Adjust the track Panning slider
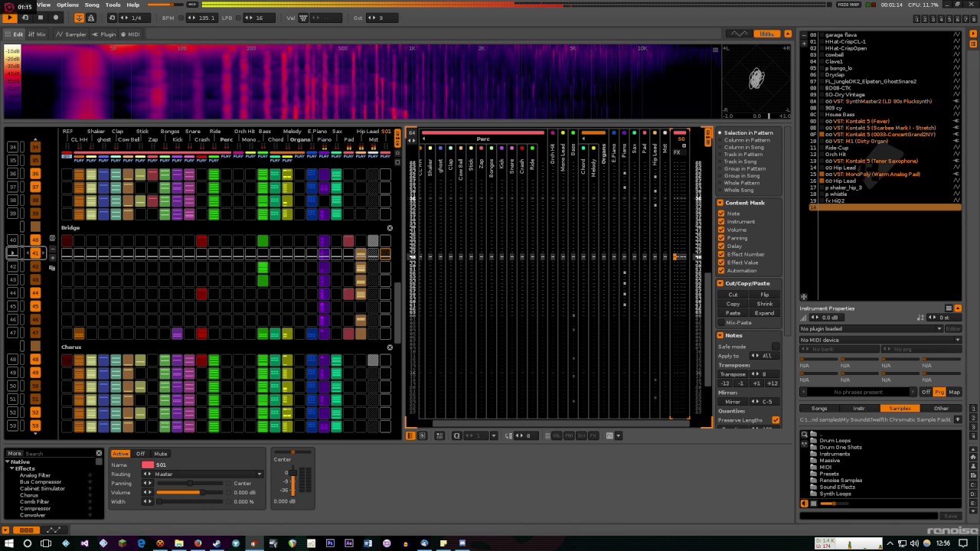The image size is (980, 551). 190,484
